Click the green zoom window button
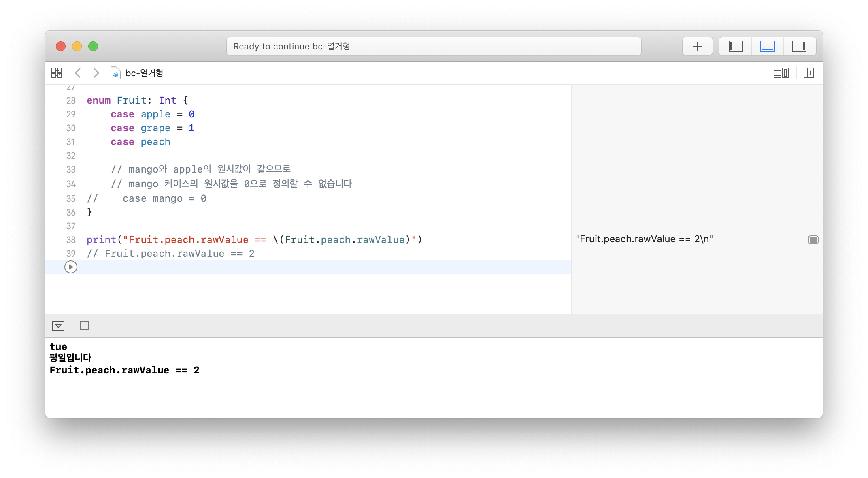This screenshot has height=478, width=868. point(93,46)
